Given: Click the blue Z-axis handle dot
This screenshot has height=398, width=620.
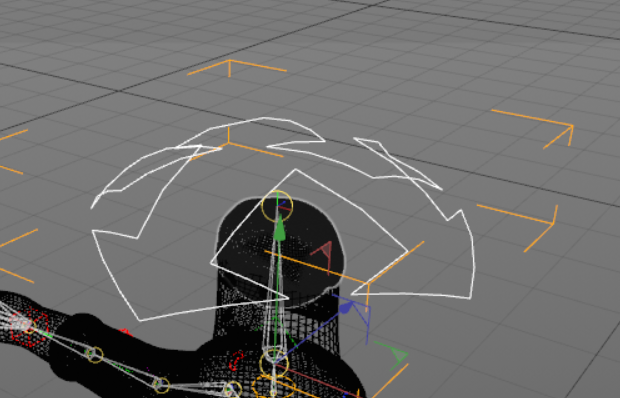Looking at the screenshot, I should (345, 308).
